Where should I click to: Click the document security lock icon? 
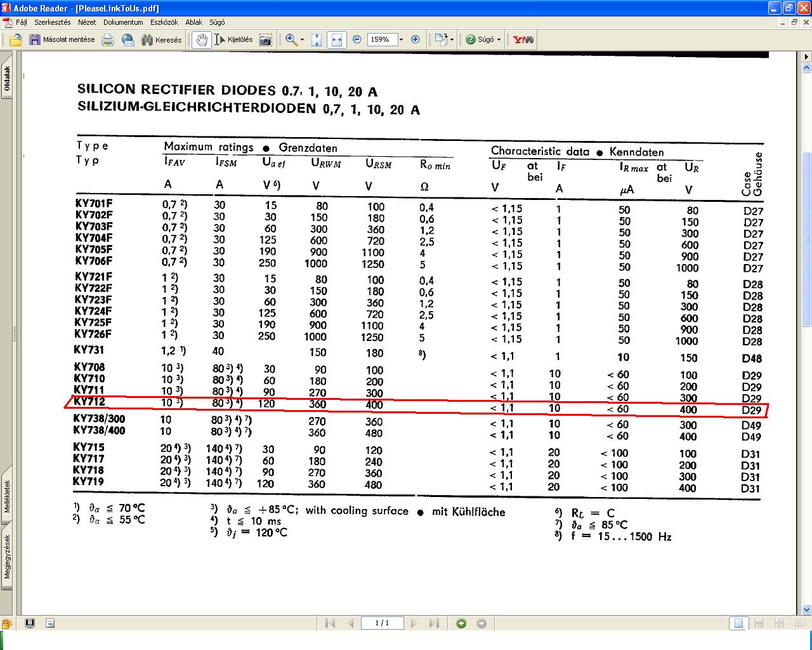[x=8, y=623]
